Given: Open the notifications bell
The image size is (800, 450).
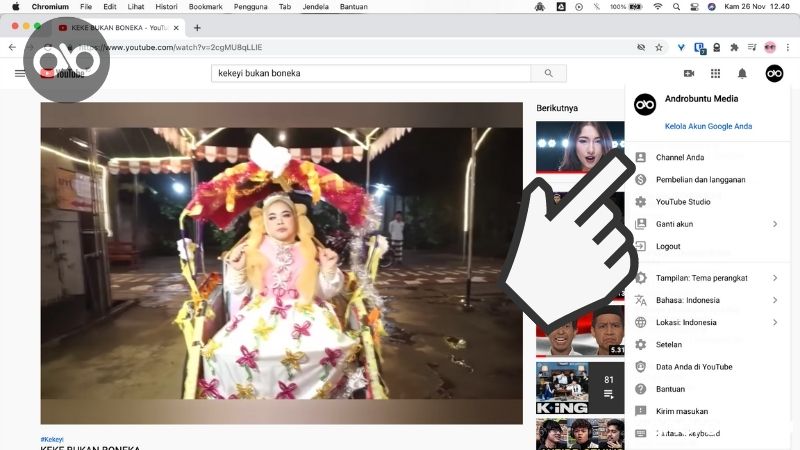Looking at the screenshot, I should [742, 73].
